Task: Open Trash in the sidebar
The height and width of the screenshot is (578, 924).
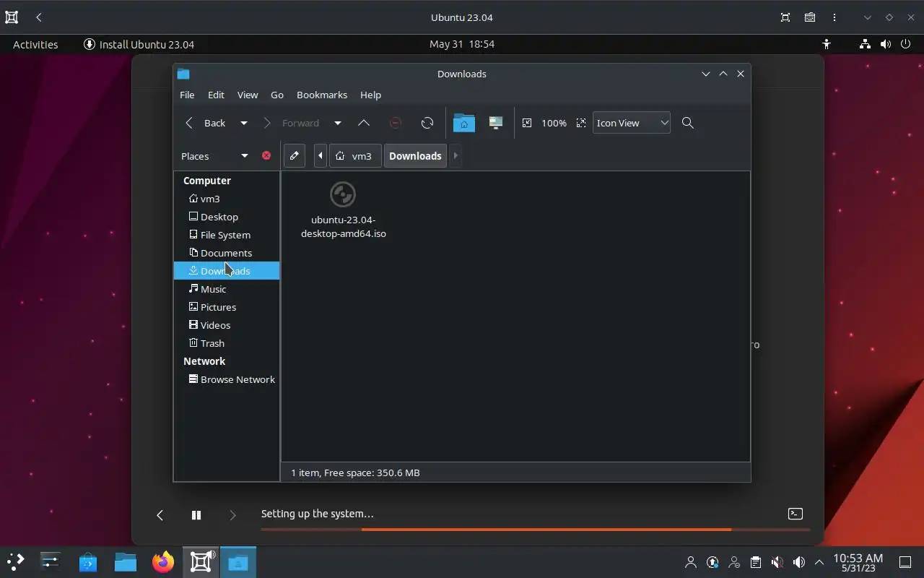Action: (227, 343)
